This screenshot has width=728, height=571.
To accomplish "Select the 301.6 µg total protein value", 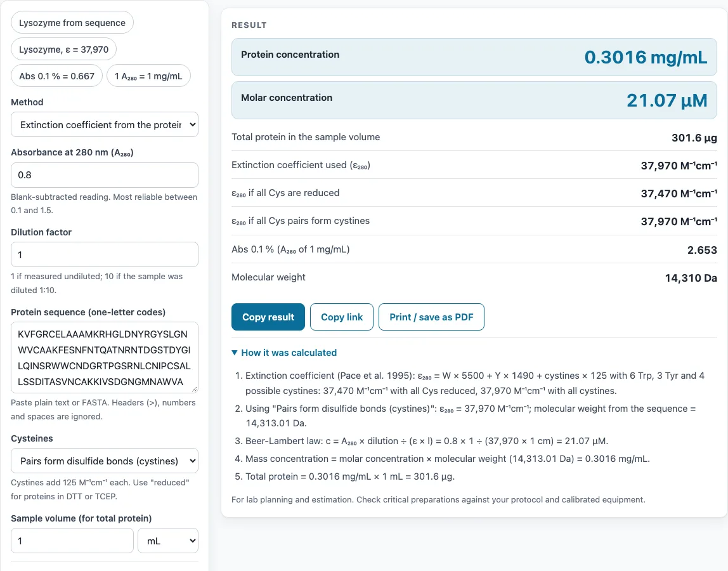I will [694, 138].
